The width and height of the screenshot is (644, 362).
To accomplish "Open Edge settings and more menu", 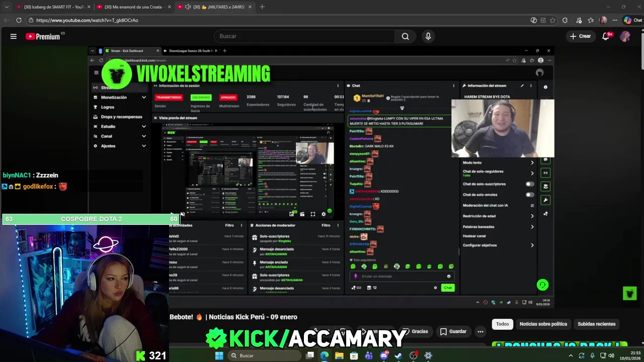I will coord(614,20).
